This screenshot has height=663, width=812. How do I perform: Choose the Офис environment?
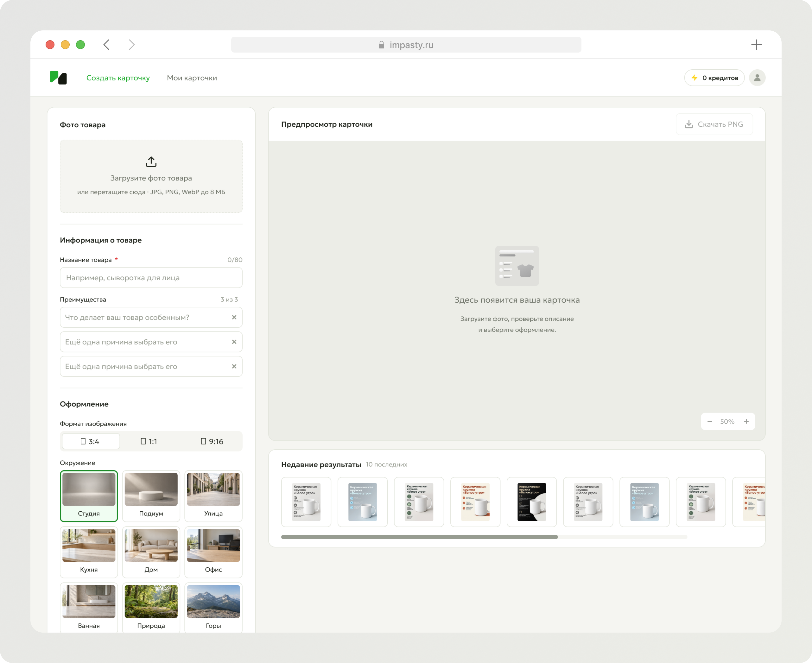213,552
